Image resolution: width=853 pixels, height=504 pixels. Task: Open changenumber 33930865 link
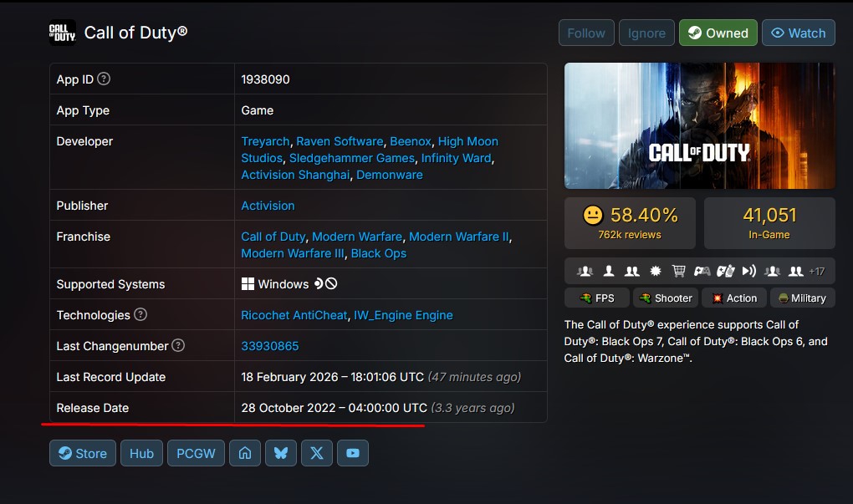click(x=270, y=346)
